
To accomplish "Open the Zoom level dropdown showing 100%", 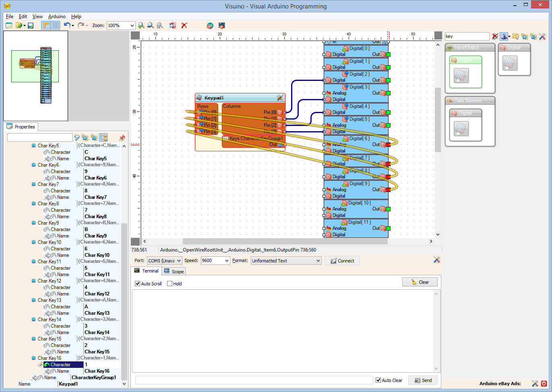I will pyautogui.click(x=121, y=25).
